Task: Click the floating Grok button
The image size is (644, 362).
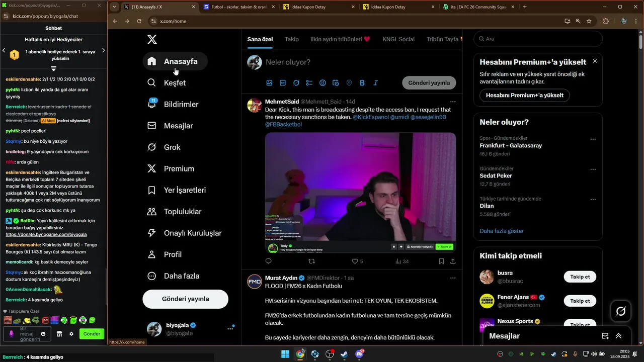Action: tap(621, 312)
